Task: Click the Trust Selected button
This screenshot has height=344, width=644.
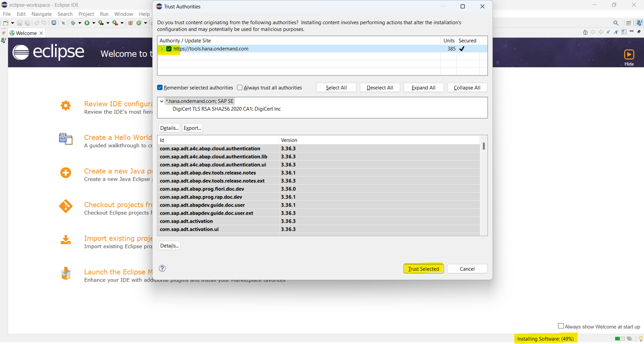Action: [423, 269]
